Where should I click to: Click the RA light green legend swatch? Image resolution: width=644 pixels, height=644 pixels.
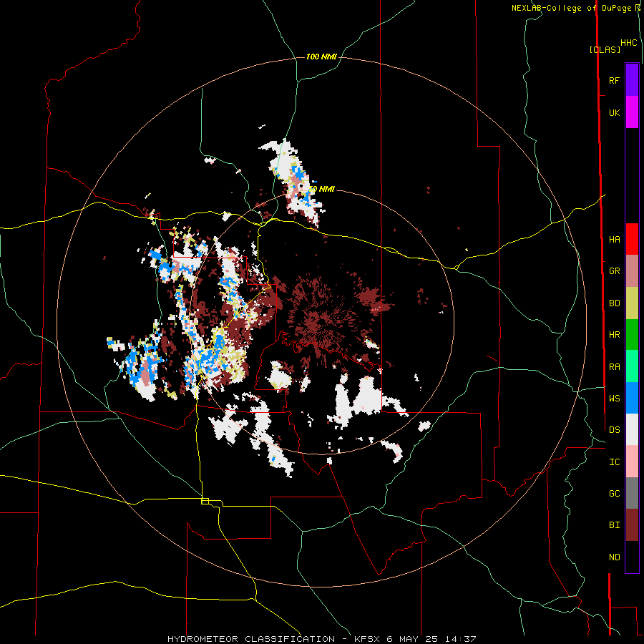(632, 366)
